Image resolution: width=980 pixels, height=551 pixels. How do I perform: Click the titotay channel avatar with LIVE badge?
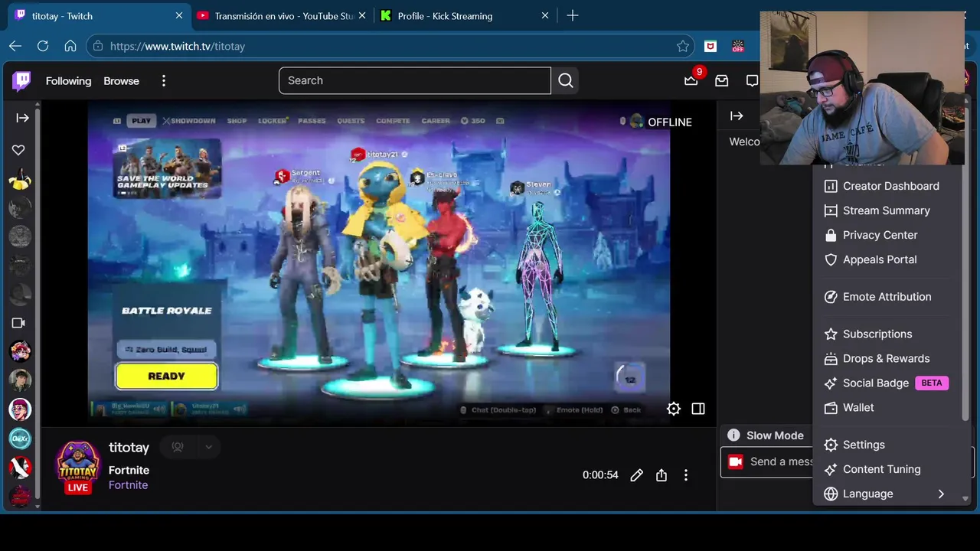pos(78,467)
